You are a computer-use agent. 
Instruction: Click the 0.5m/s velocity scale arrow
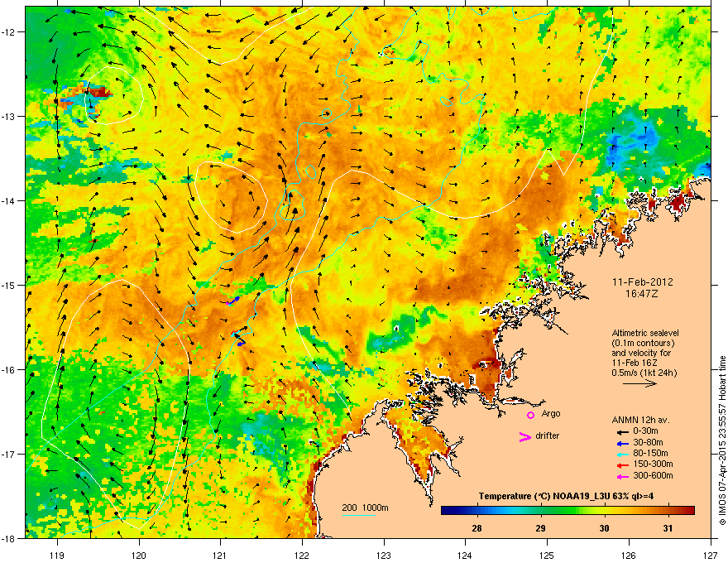pos(639,383)
